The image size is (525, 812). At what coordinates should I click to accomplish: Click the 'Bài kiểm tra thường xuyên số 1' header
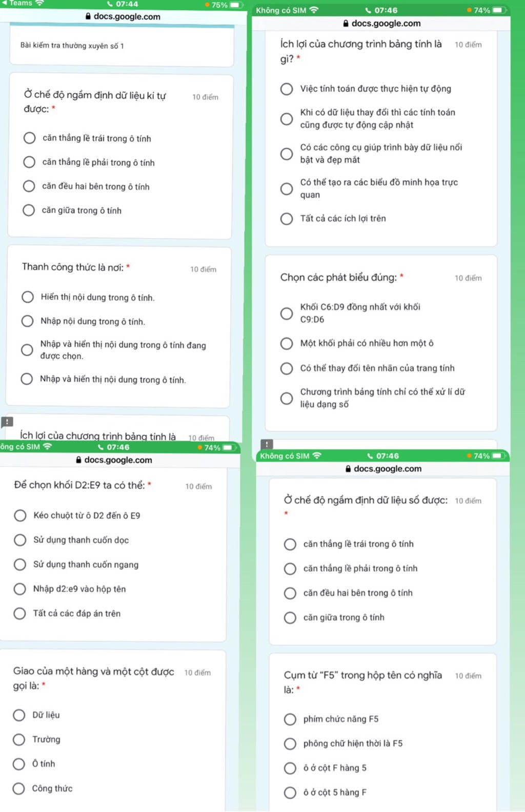tap(72, 46)
